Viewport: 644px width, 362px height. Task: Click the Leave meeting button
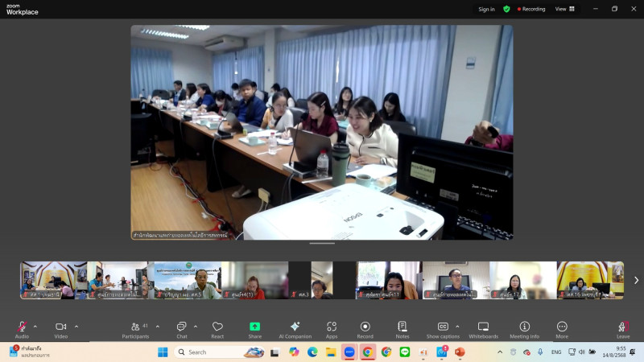click(622, 327)
